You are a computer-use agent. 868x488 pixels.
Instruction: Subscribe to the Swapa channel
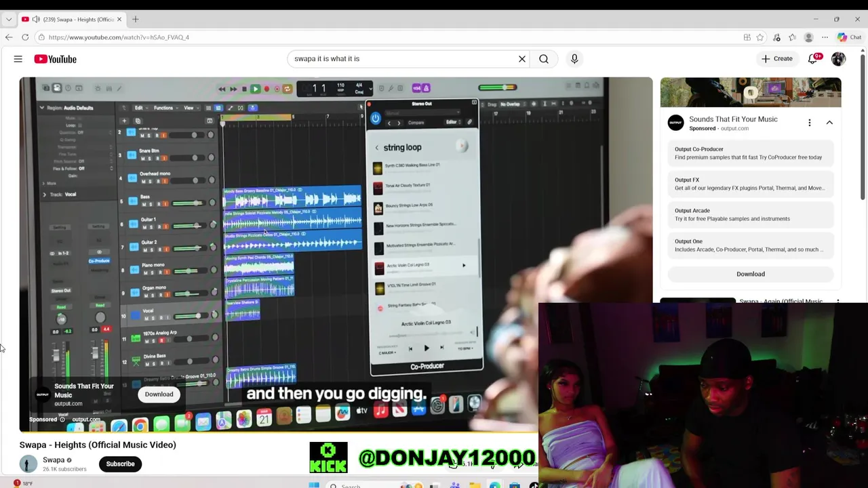tap(120, 464)
